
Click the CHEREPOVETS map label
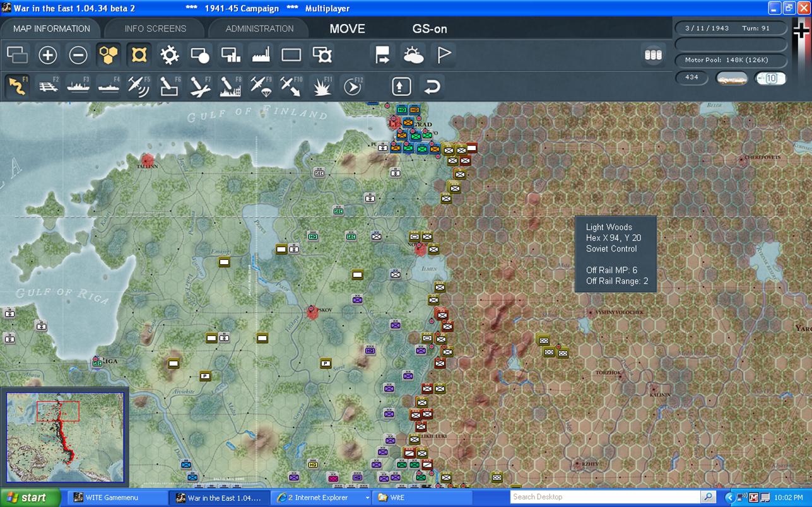click(762, 157)
